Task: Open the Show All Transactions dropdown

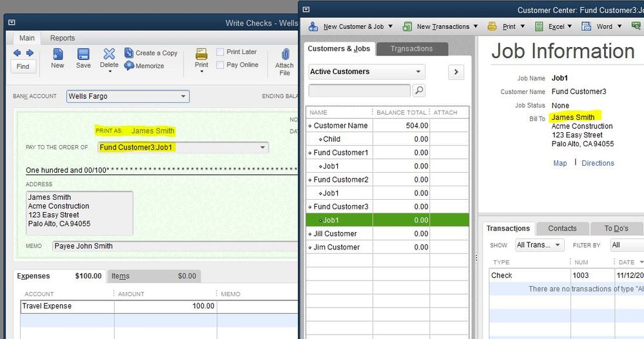Action: tap(540, 245)
